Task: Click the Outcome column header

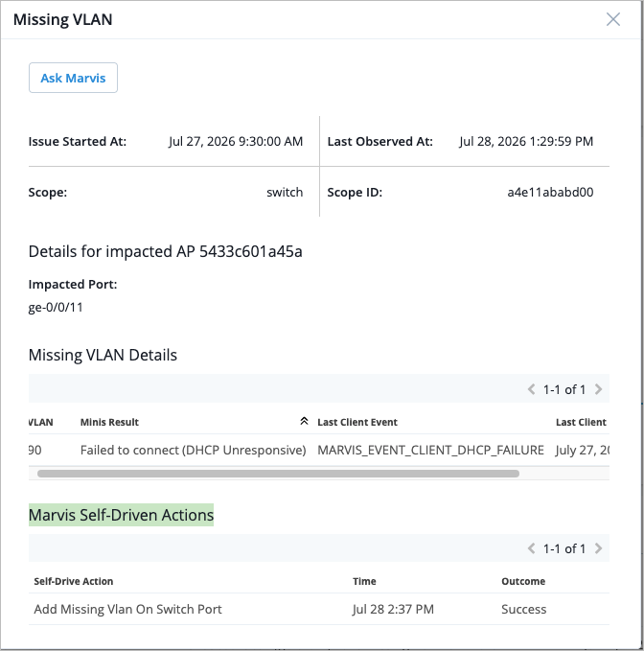Action: (x=523, y=581)
